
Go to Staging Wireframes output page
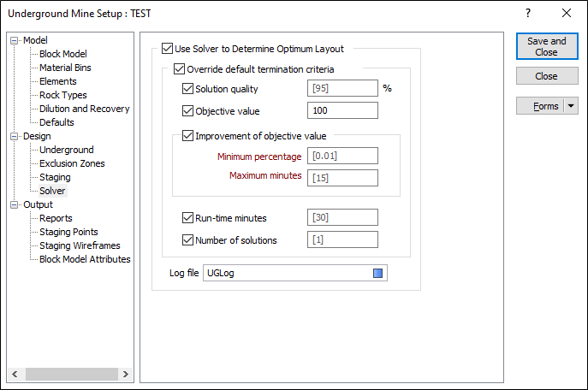(x=79, y=245)
